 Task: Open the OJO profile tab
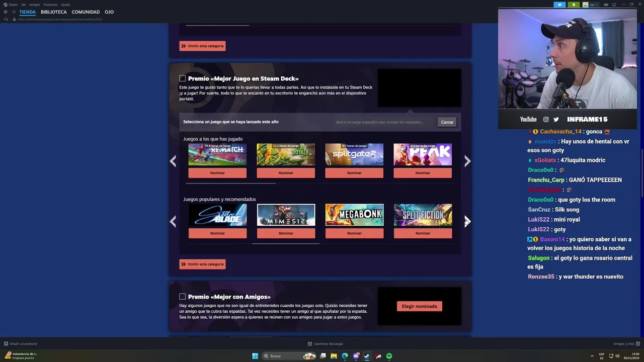[109, 12]
